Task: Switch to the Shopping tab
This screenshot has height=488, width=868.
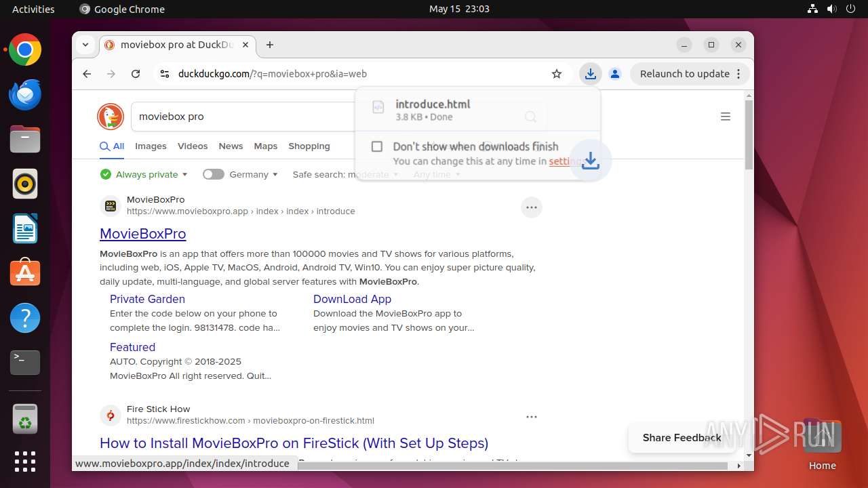Action: [309, 146]
